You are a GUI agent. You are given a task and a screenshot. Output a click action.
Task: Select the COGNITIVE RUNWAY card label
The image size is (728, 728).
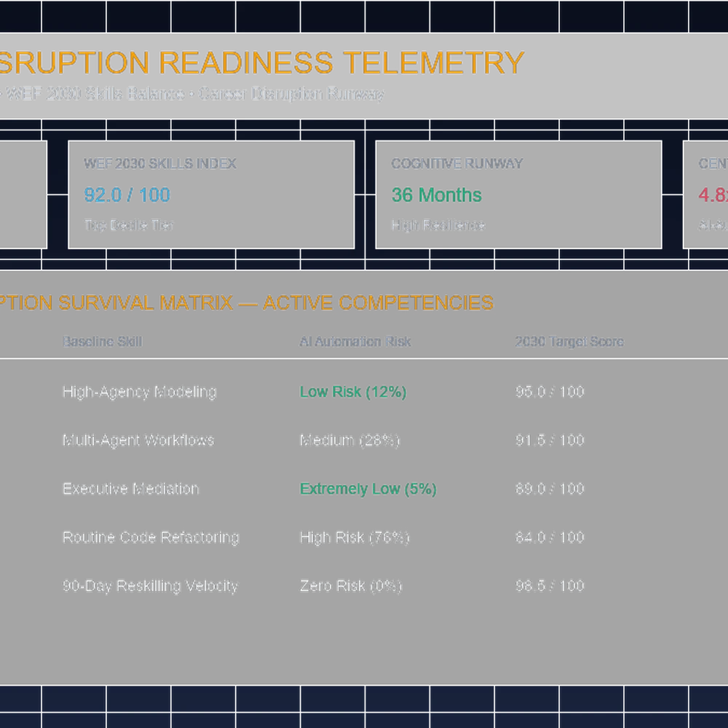point(457,163)
